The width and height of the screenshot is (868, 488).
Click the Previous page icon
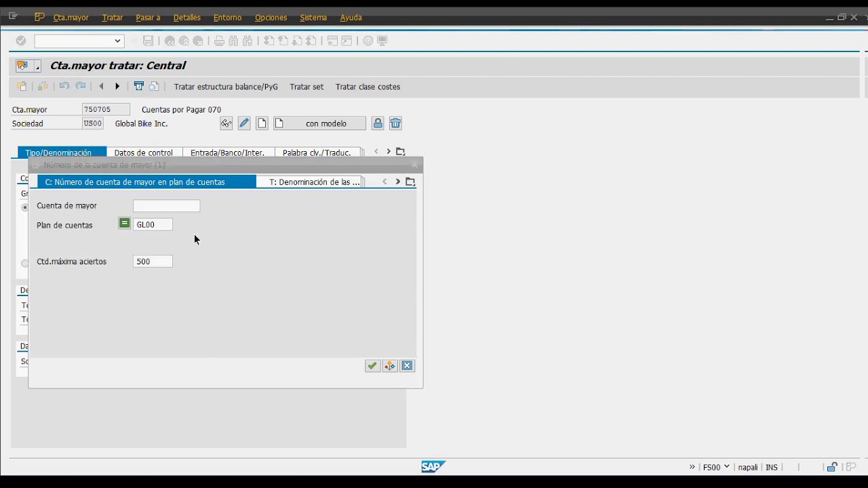click(x=283, y=41)
